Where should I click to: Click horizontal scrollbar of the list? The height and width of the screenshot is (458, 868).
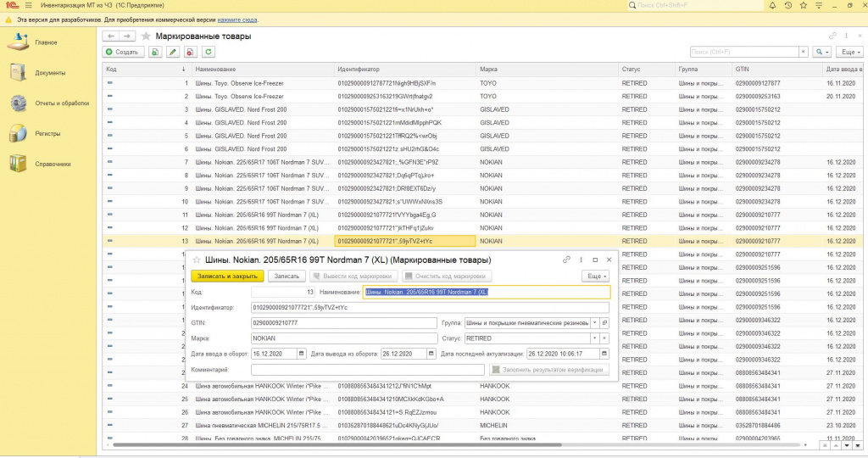tap(337, 444)
